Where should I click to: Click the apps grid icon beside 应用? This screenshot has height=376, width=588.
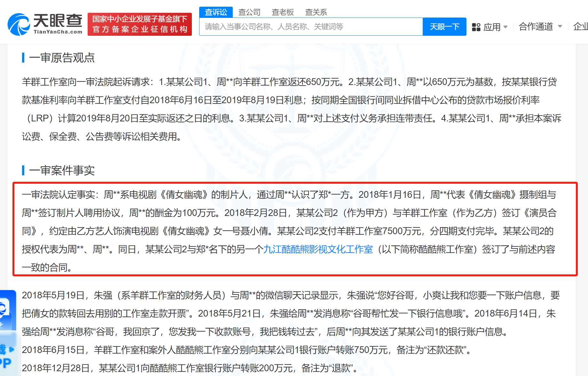pos(476,27)
